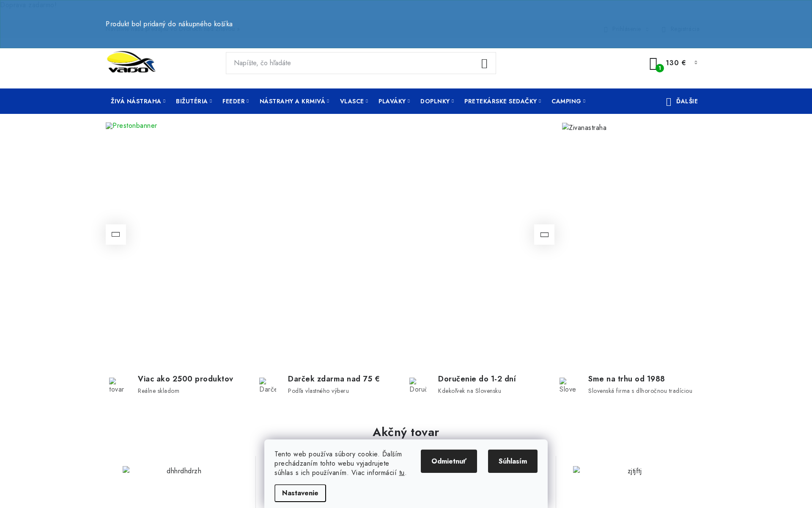Click the ĎALŠIE menu icon
Screen dimensions: 812x508
click(x=669, y=102)
